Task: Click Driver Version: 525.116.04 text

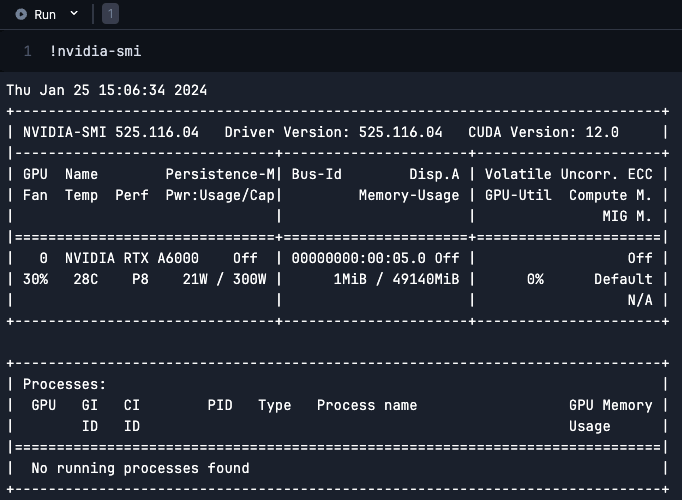Action: point(333,132)
